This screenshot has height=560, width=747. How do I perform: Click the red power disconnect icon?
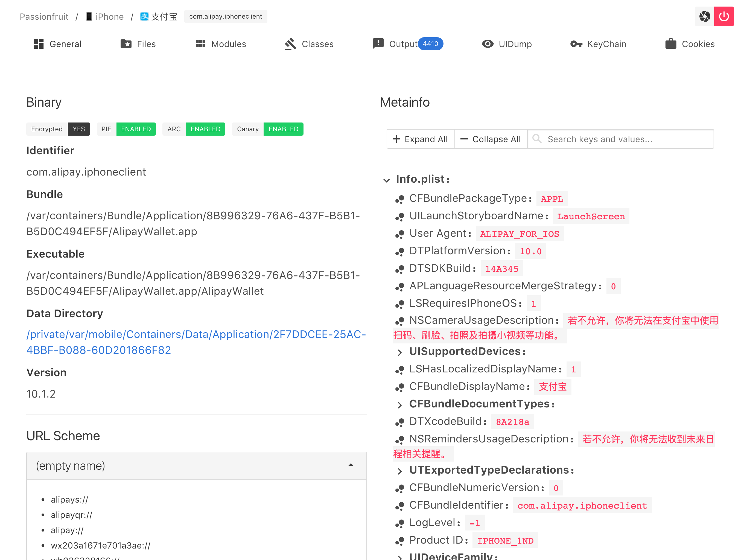click(724, 16)
